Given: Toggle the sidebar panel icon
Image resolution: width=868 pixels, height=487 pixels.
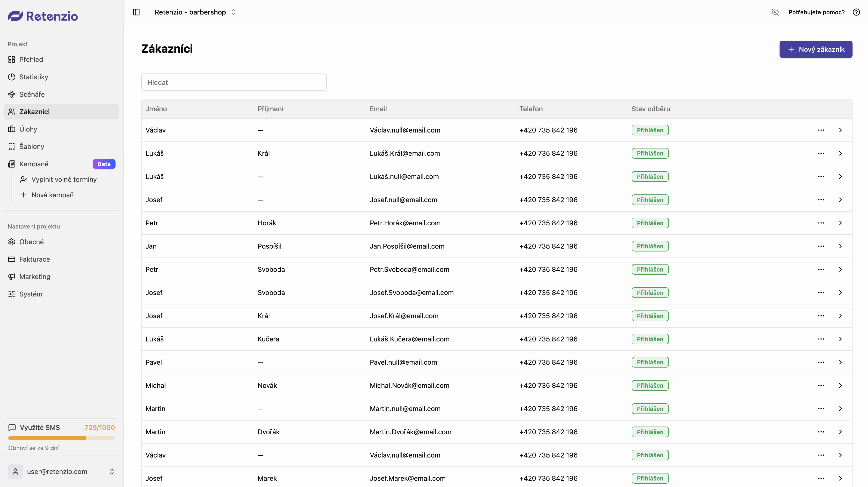Looking at the screenshot, I should (136, 12).
